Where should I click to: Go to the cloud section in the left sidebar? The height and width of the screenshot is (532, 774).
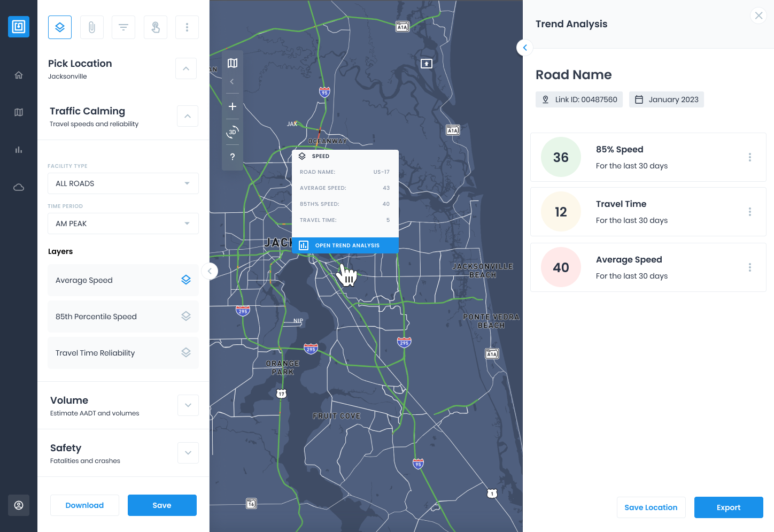click(18, 187)
